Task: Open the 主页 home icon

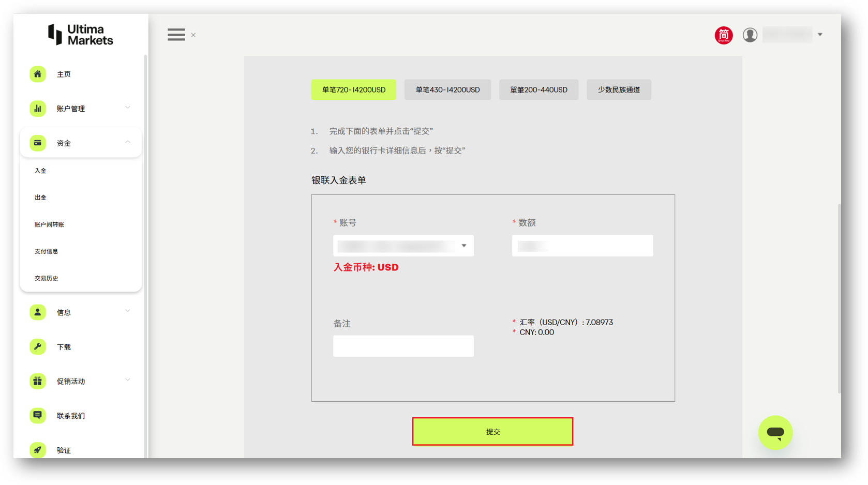Action: [38, 74]
